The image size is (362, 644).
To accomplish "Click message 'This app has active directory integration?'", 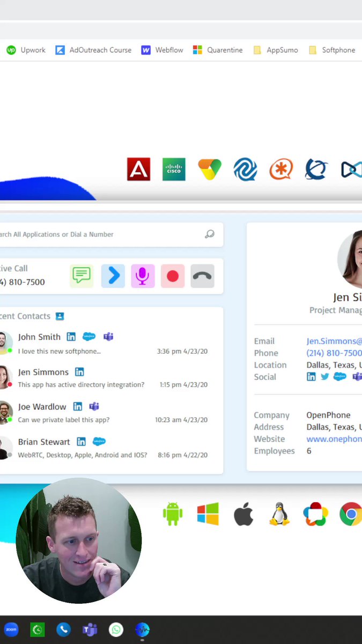I will [81, 385].
